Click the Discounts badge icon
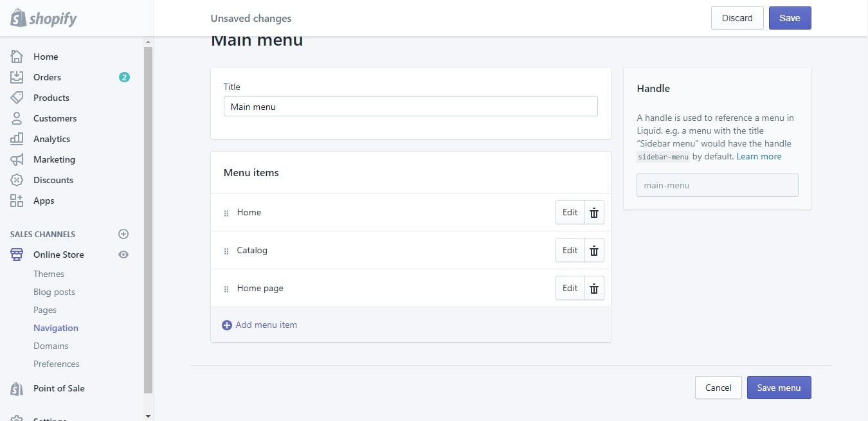 point(17,180)
